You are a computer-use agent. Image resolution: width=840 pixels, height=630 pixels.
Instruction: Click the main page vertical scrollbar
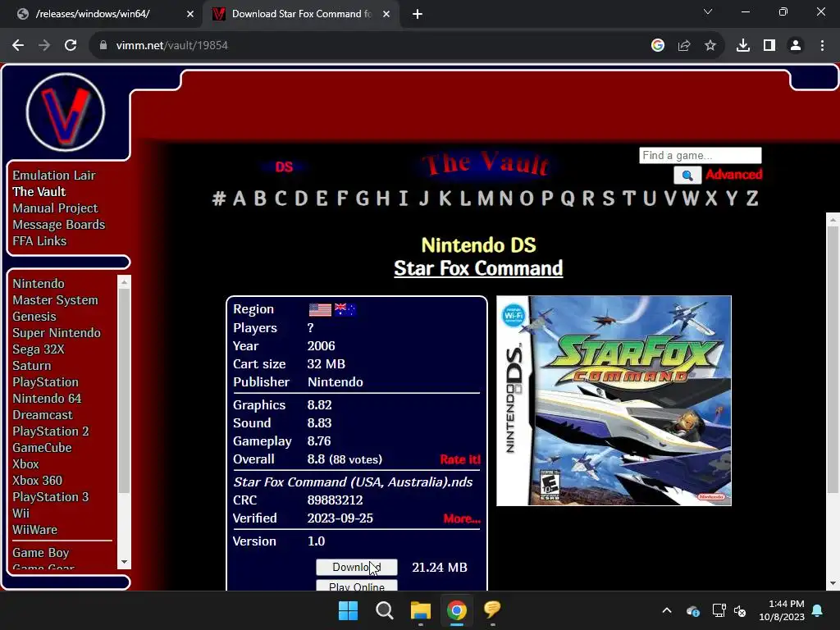pos(833,359)
